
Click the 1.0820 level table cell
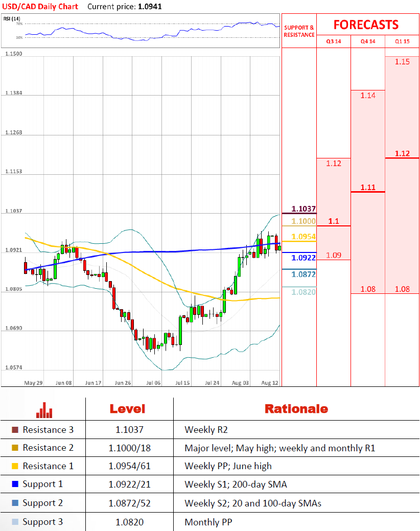[129, 522]
